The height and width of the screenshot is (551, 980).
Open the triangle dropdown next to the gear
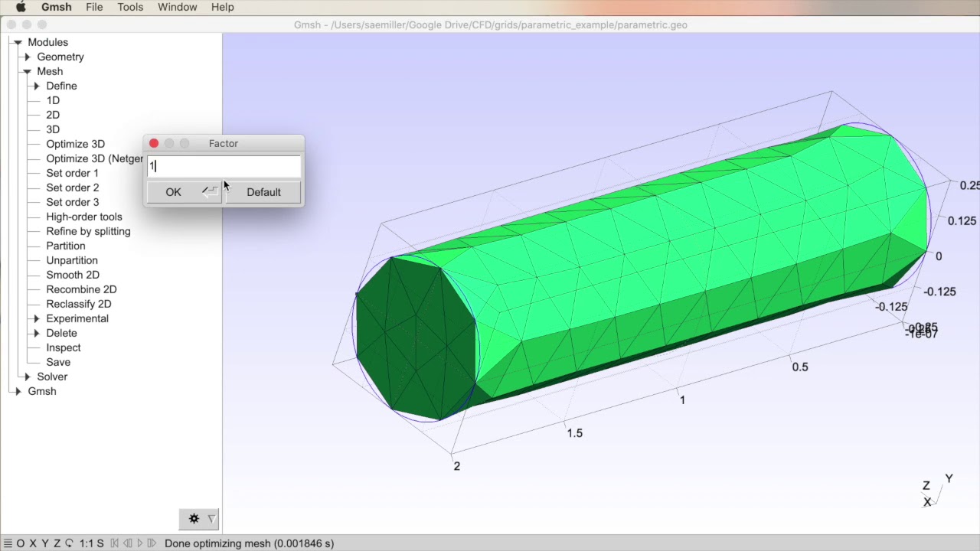tap(211, 519)
